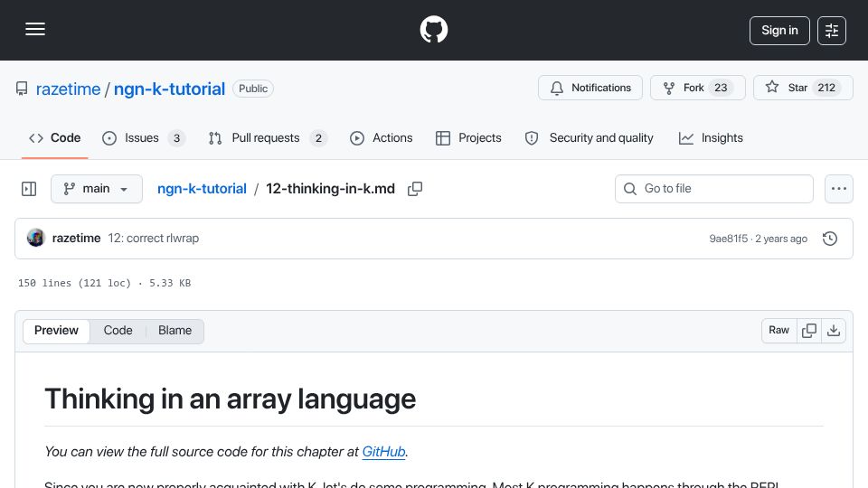Open razetime commit author link
Image resolution: width=868 pixels, height=488 pixels.
[x=76, y=238]
